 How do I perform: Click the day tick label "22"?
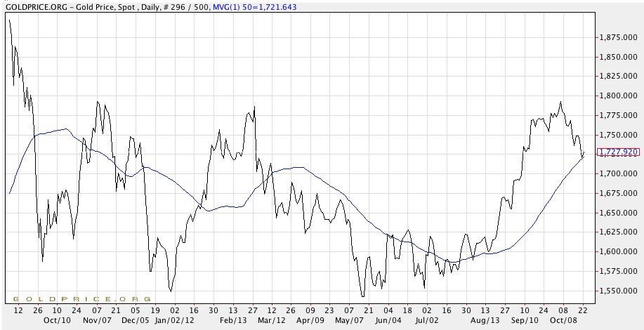(583, 311)
